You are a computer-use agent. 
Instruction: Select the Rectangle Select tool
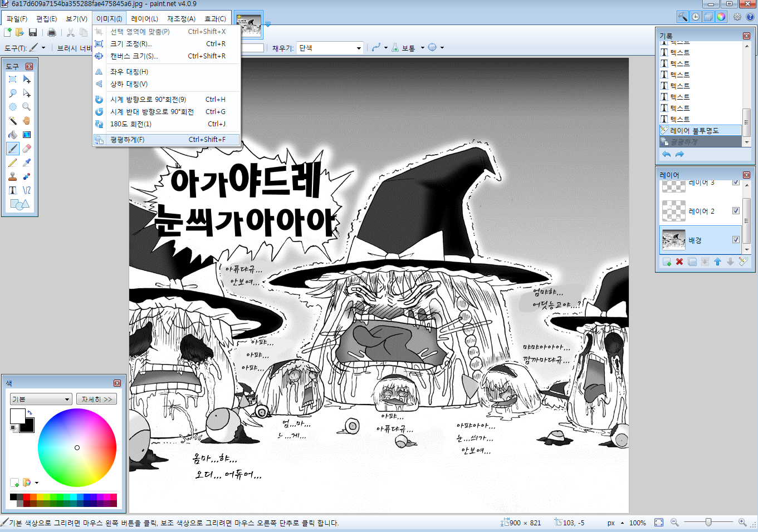tap(13, 80)
